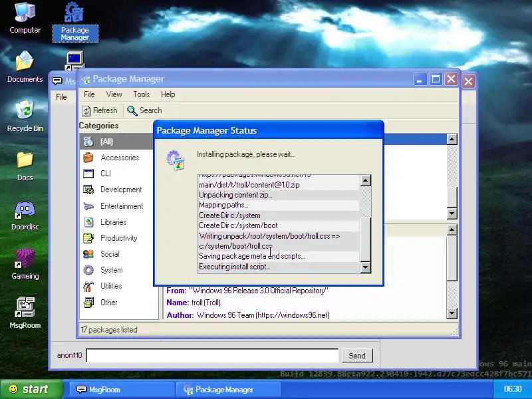
Task: Maximize the Package Manager window
Action: tap(436, 80)
